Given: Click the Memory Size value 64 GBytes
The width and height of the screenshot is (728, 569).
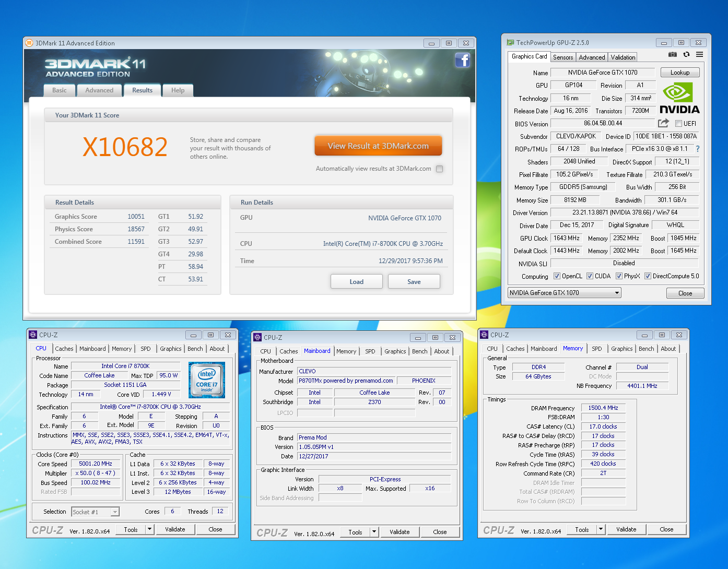Looking at the screenshot, I should 538,376.
